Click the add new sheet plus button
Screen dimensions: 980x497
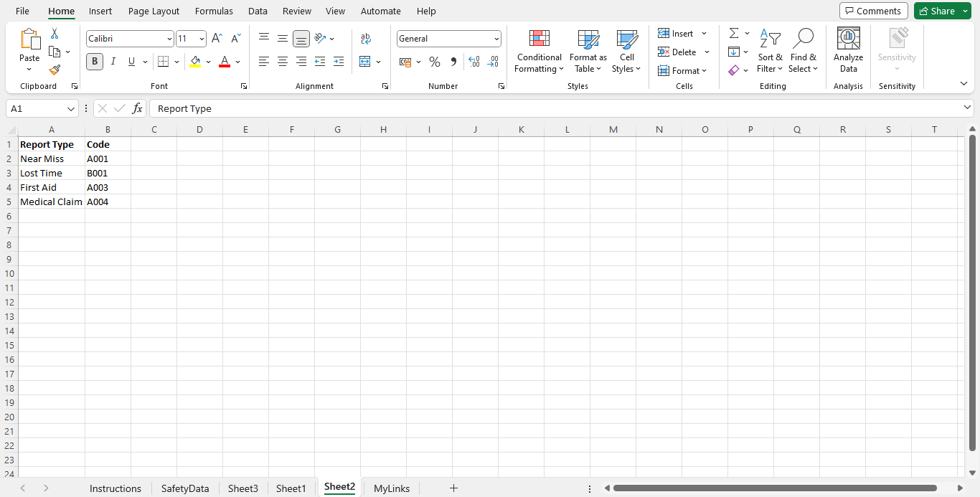[x=453, y=488]
